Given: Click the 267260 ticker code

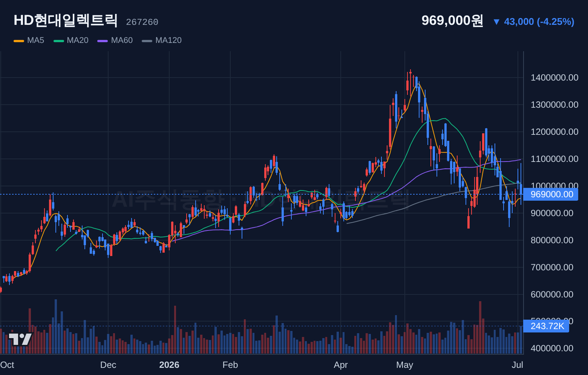Looking at the screenshot, I should pos(142,22).
